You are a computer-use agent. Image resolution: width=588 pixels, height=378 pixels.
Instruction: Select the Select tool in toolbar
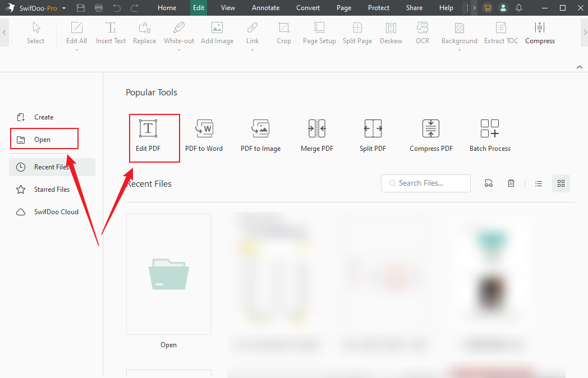(35, 34)
